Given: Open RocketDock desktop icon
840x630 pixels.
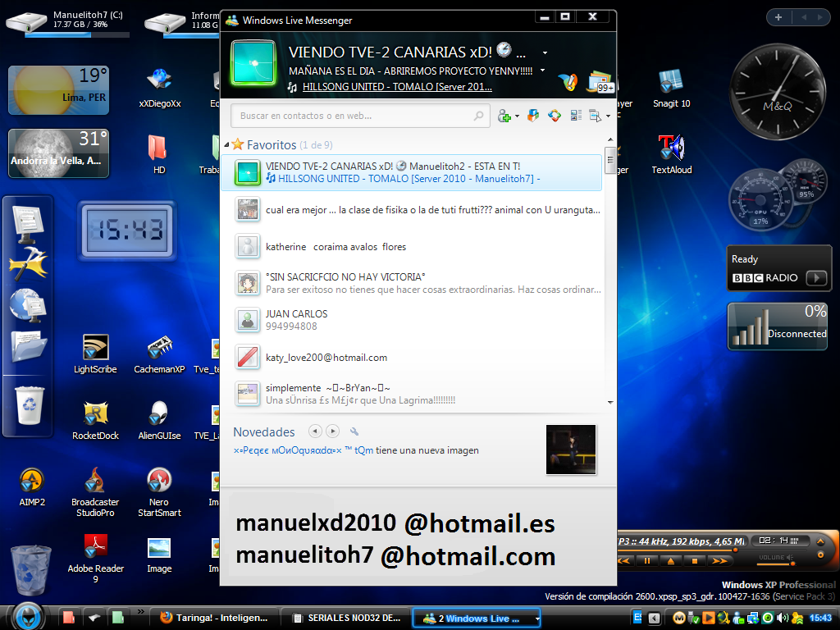Looking at the screenshot, I should pos(95,420).
